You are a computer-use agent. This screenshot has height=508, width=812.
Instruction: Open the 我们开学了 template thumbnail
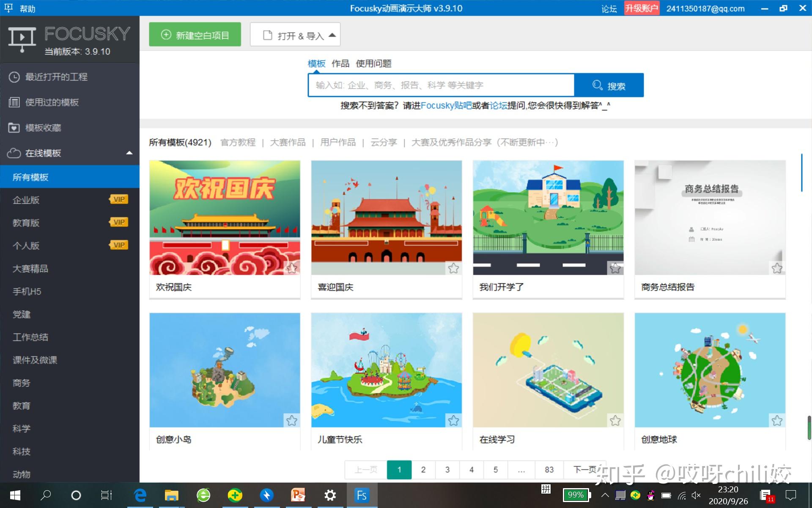tap(548, 218)
